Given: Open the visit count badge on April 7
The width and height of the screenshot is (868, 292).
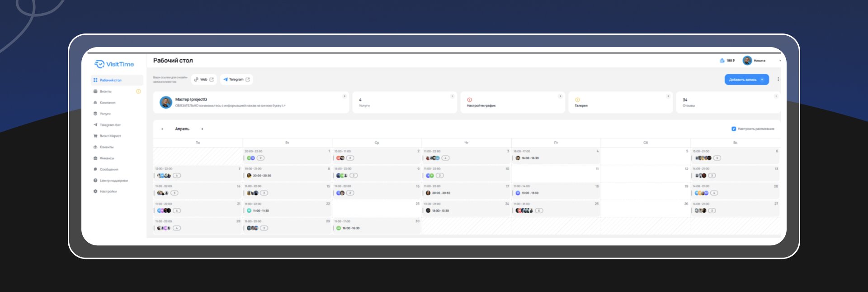Looking at the screenshot, I should tap(177, 176).
